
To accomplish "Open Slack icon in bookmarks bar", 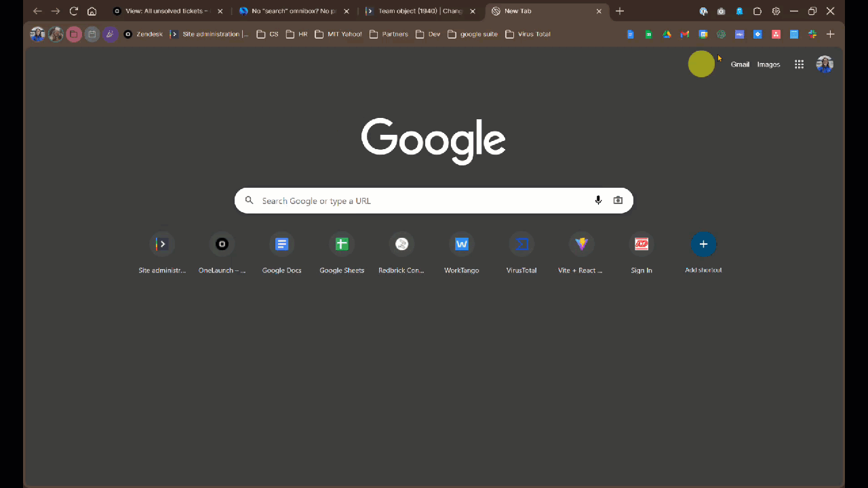I will pyautogui.click(x=812, y=34).
